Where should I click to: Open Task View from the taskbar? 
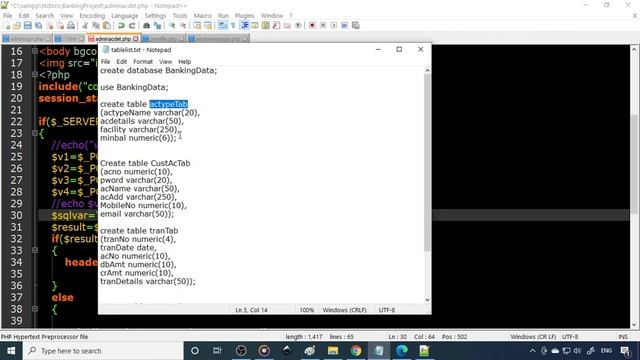pyautogui.click(x=217, y=351)
